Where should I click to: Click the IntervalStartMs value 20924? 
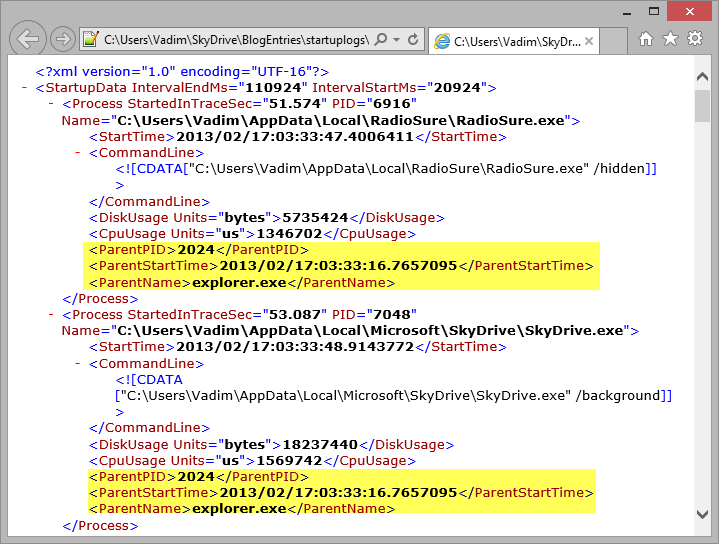457,87
